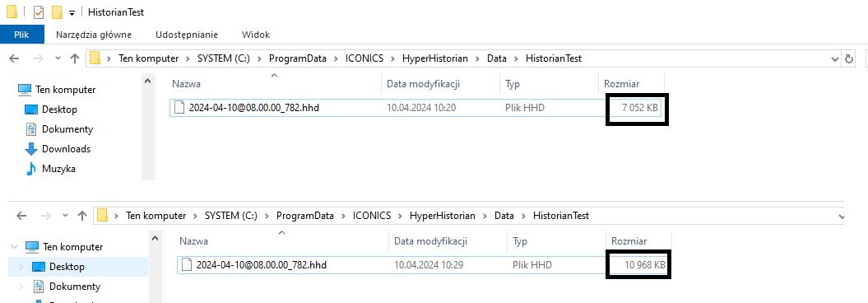The width and height of the screenshot is (868, 303).
Task: Refresh the upper folder view
Action: click(849, 58)
